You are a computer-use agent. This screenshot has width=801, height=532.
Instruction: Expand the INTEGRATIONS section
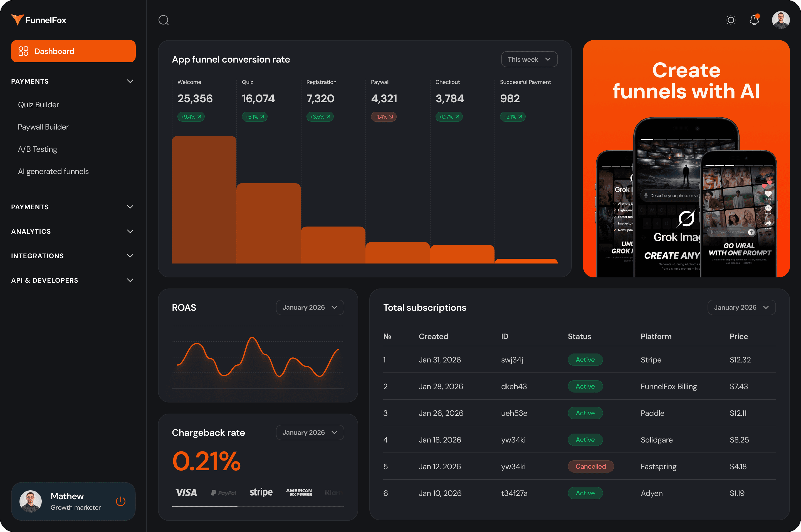coord(73,256)
